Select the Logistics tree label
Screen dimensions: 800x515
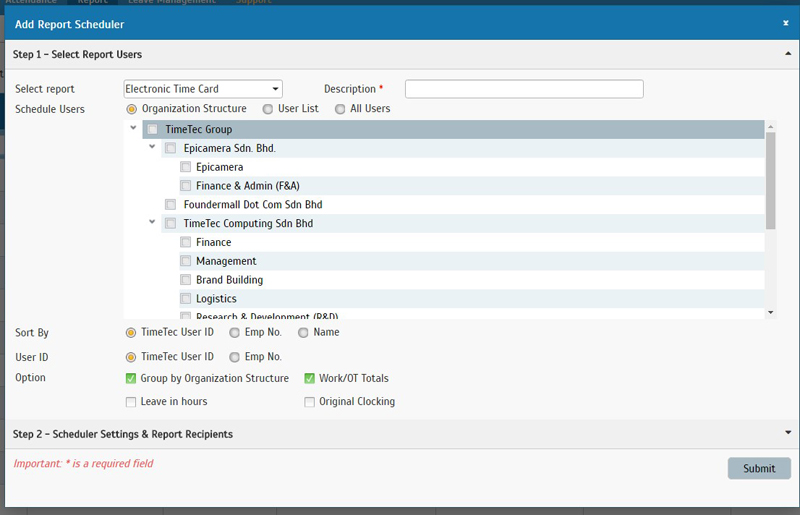[216, 299]
